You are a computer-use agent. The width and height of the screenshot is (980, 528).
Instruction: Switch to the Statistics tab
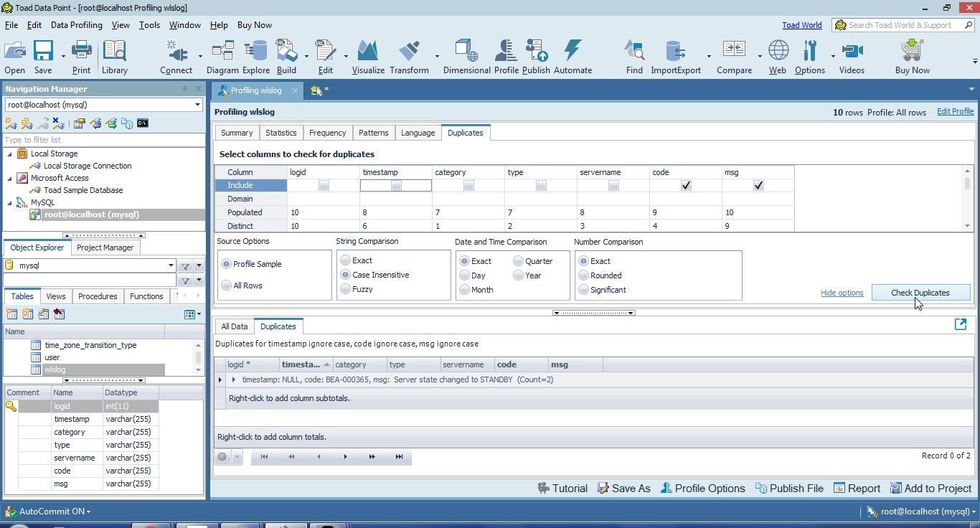281,133
